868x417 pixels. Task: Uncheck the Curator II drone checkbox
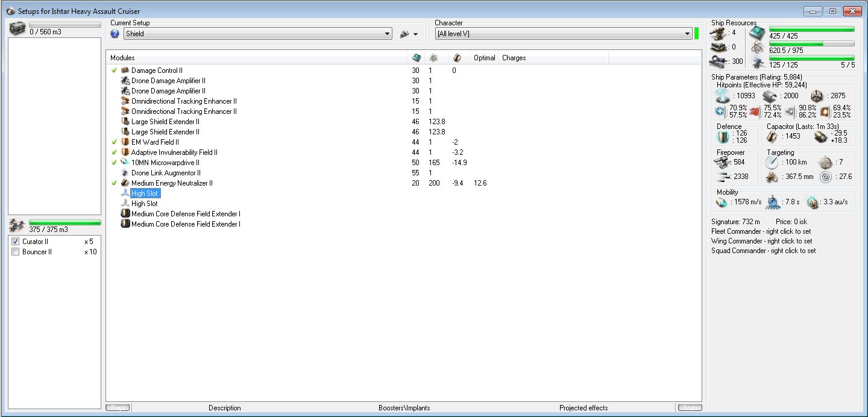coord(16,242)
